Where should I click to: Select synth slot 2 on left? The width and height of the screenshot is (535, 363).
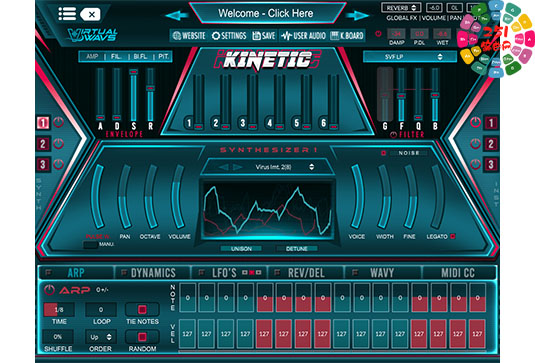[43, 144]
